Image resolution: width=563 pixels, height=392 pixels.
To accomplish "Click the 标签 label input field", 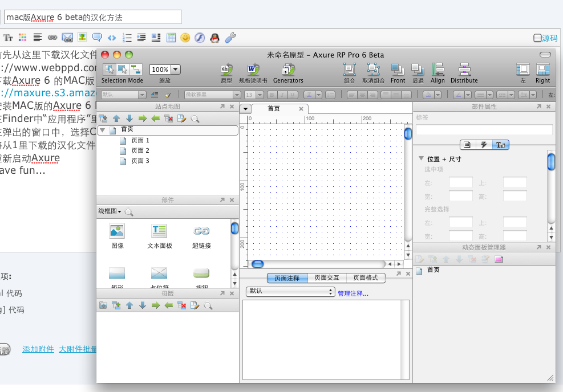I will 484,129.
